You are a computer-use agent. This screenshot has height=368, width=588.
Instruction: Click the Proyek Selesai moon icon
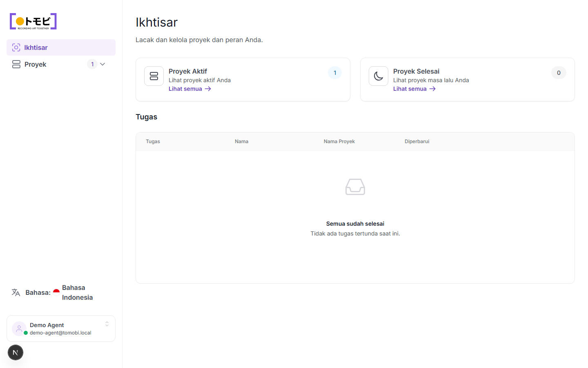point(379,76)
